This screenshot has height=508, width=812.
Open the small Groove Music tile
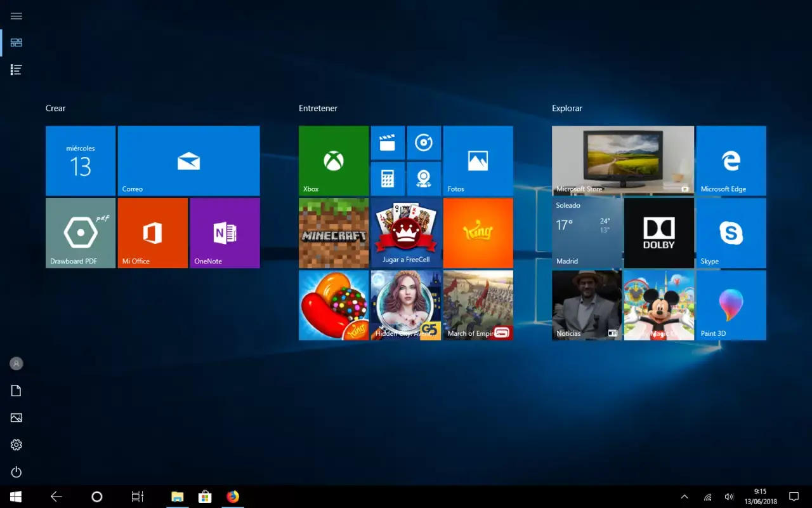[424, 143]
